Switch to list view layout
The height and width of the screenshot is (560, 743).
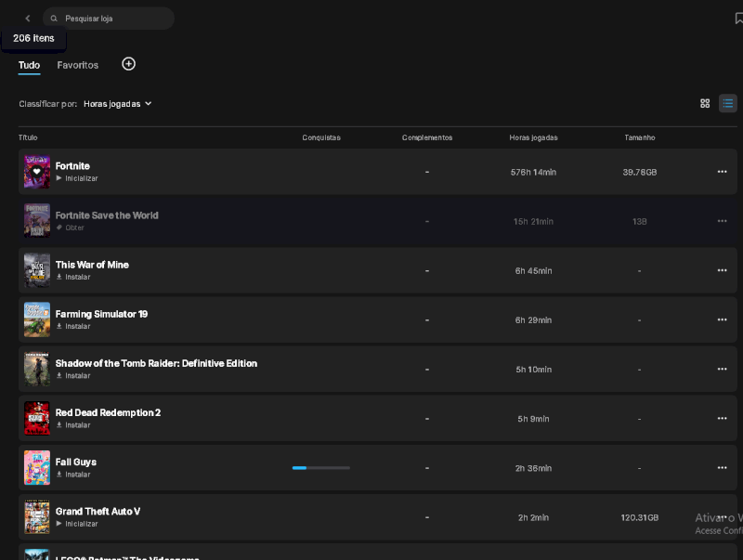pos(728,103)
